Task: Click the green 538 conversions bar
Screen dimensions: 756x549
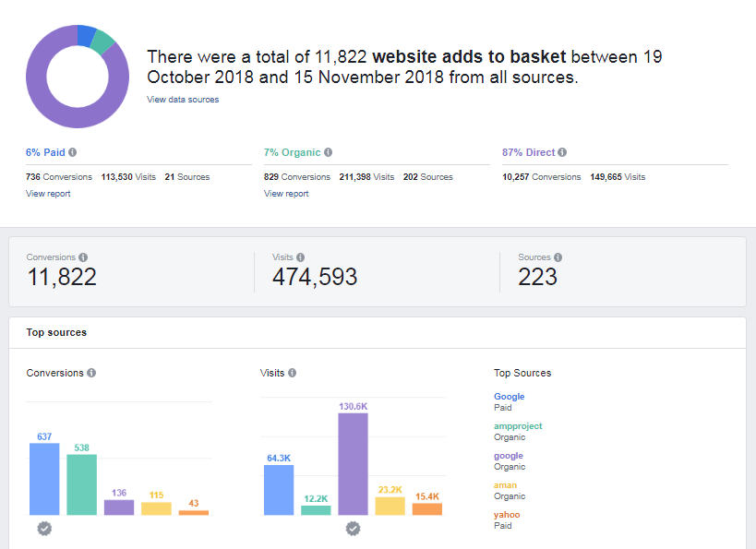Action: 81,484
